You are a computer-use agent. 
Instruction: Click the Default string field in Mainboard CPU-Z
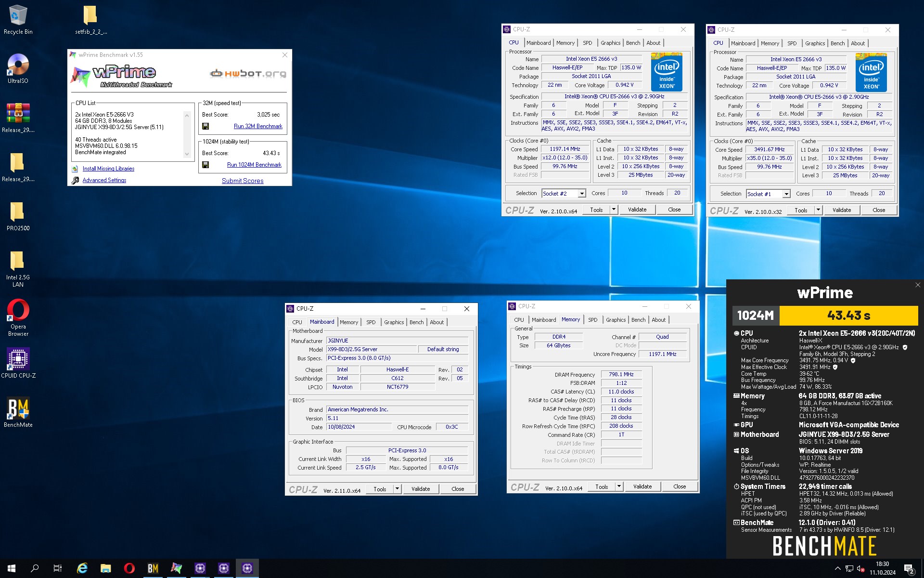tap(443, 349)
